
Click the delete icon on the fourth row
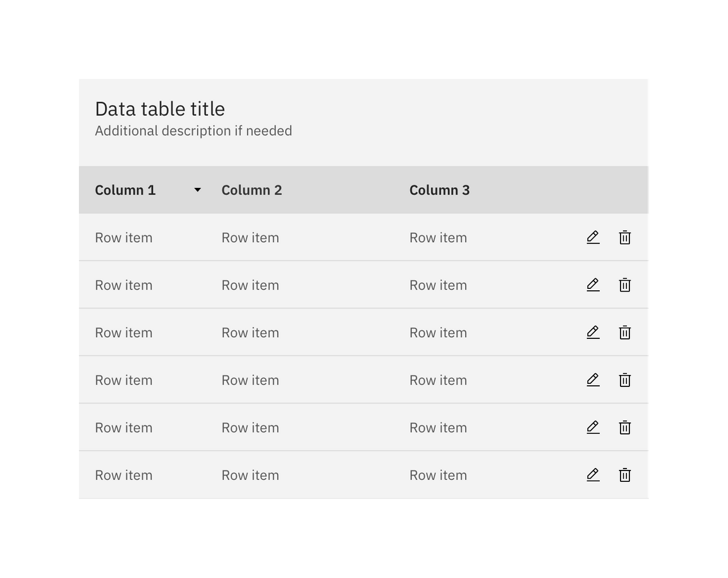tap(624, 379)
